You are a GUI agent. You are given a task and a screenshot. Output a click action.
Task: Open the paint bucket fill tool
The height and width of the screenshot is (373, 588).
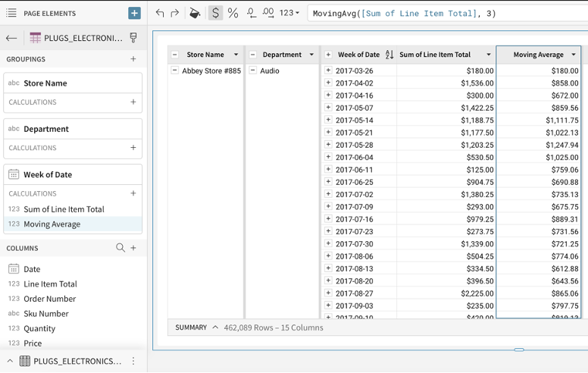pos(195,13)
